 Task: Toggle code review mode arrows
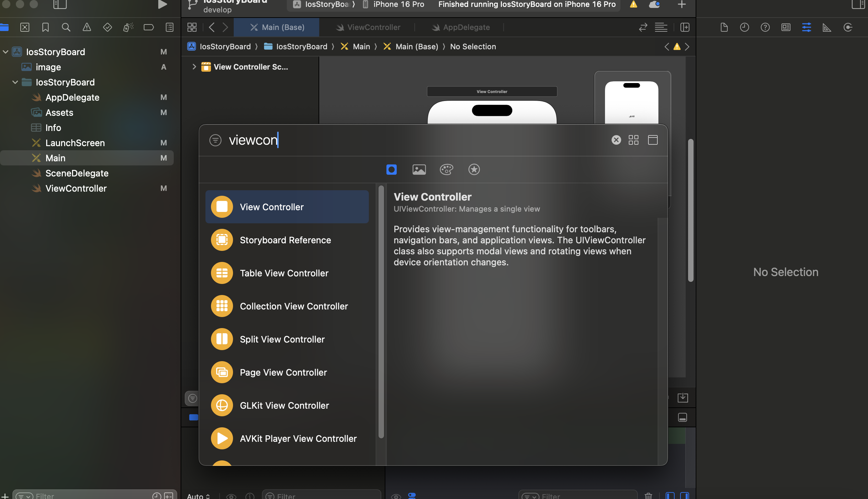[x=643, y=27]
